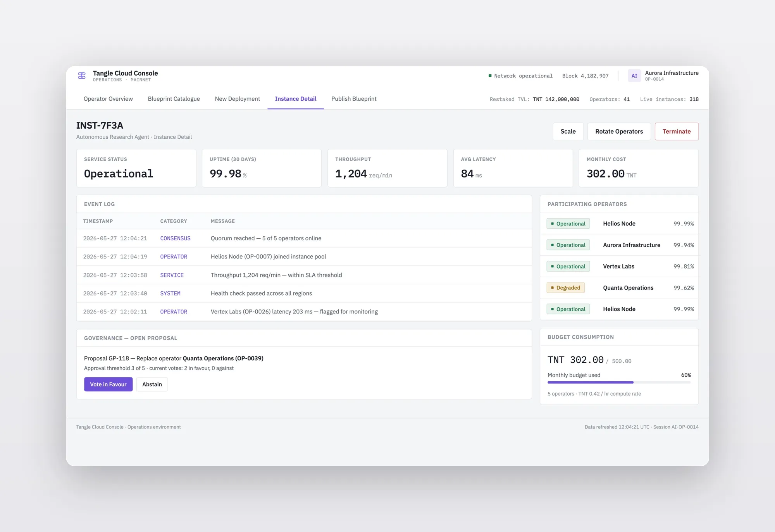Click the Operational badge beside Vertex Labs
Screen dimensions: 775x532
tap(568, 266)
